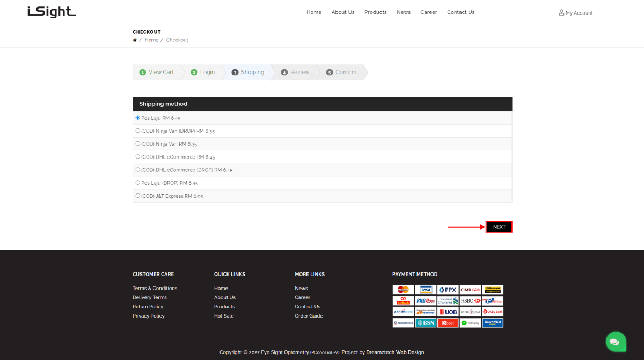Open Terms & Conditions footer link
Image resolution: width=644 pixels, height=360 pixels.
[155, 289]
